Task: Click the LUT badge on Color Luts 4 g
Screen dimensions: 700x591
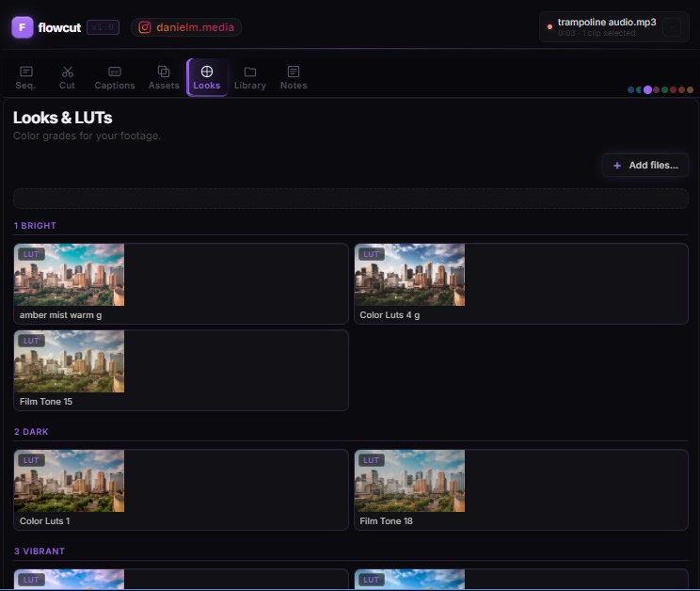Action: point(371,254)
